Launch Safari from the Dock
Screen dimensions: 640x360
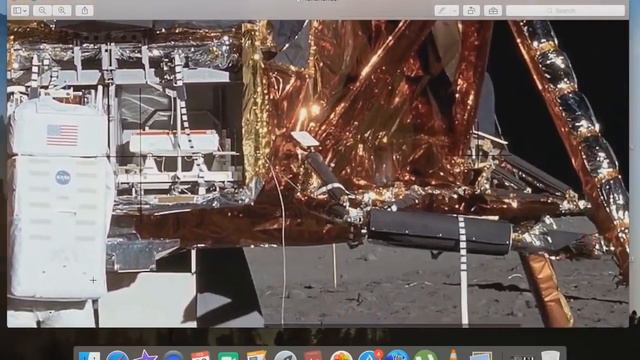coord(118,356)
